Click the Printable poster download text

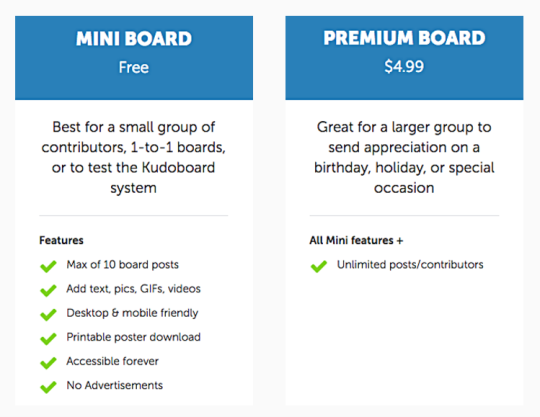click(133, 337)
